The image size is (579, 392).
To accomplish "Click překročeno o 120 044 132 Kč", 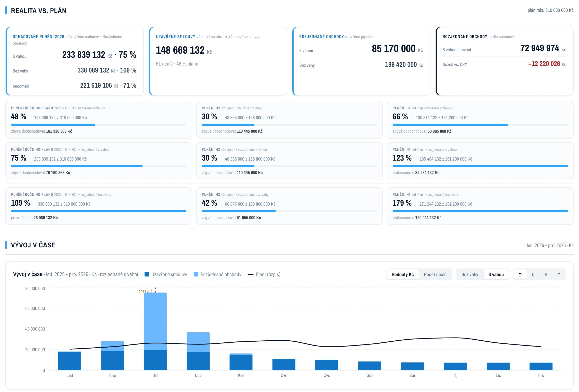I will point(417,218).
